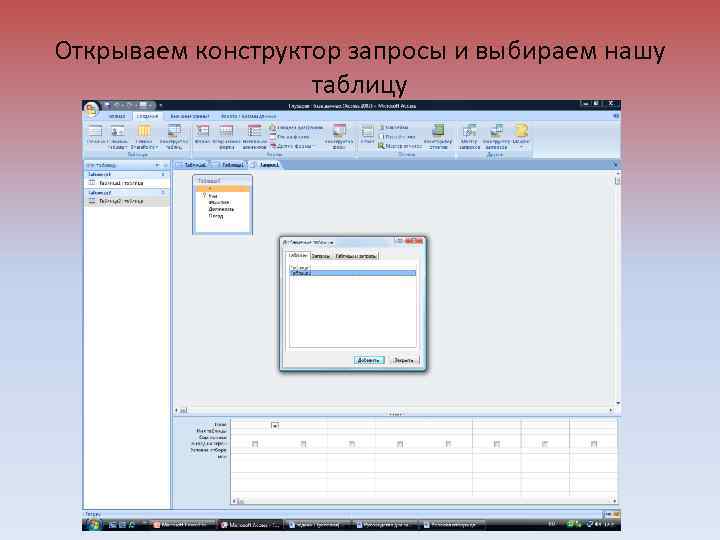720x540 pixels.
Task: Click Конструктор запросов icon
Action: point(496,136)
